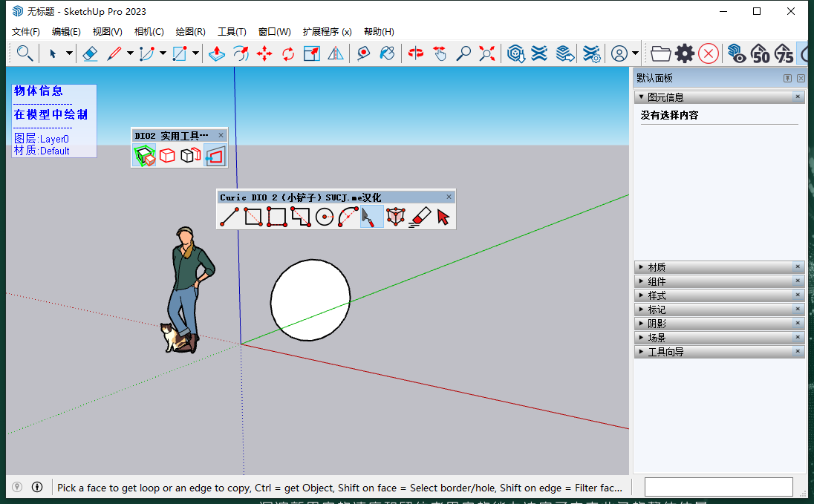Pick the circle tool in Curic DIO 2 toolbar
Viewport: 814px width, 504px height.
point(325,217)
